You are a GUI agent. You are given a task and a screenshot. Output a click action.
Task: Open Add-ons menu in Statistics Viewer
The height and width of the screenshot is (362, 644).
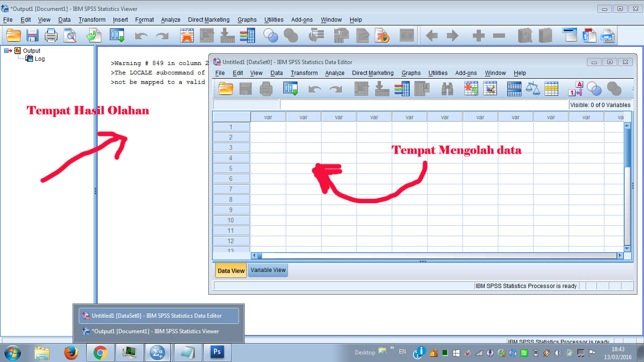point(302,20)
